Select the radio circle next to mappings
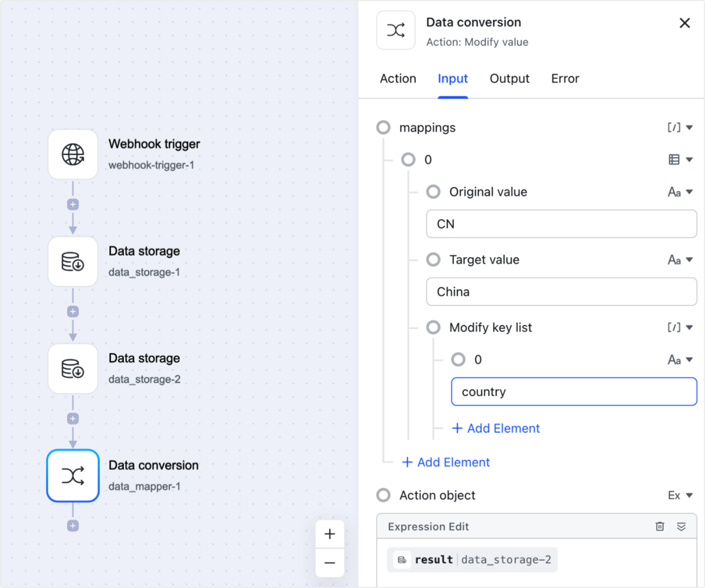This screenshot has height=588, width=705. [383, 128]
